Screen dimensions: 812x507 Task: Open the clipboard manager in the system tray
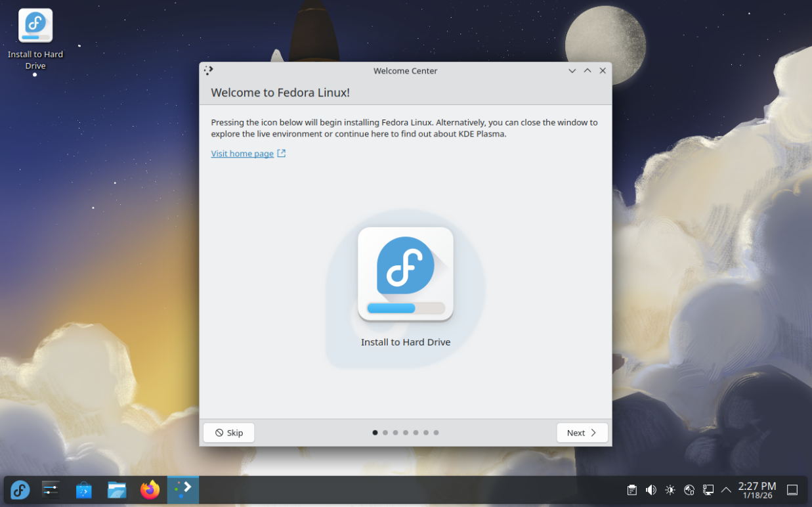[x=631, y=489]
